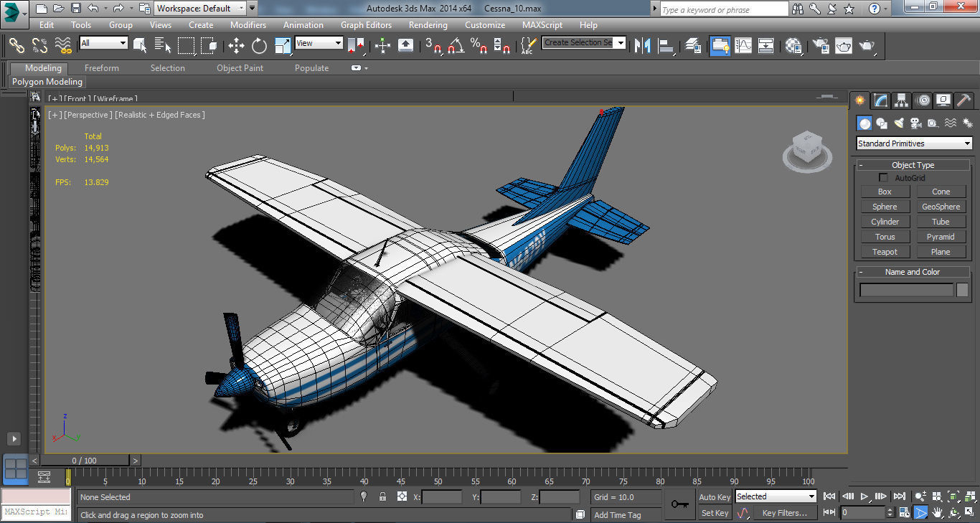Click Select and Manipulate icon
980x523 pixels.
point(382,46)
